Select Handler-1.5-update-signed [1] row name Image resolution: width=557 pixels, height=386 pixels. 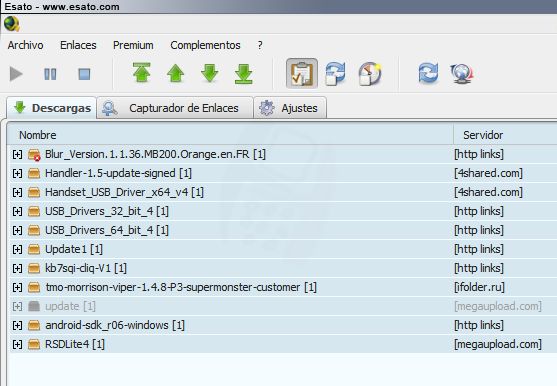click(x=118, y=173)
